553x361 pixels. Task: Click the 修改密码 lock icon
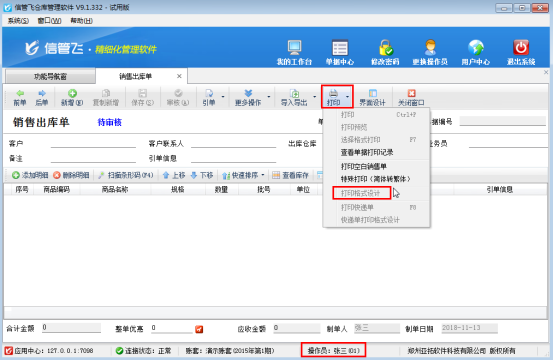[x=385, y=47]
